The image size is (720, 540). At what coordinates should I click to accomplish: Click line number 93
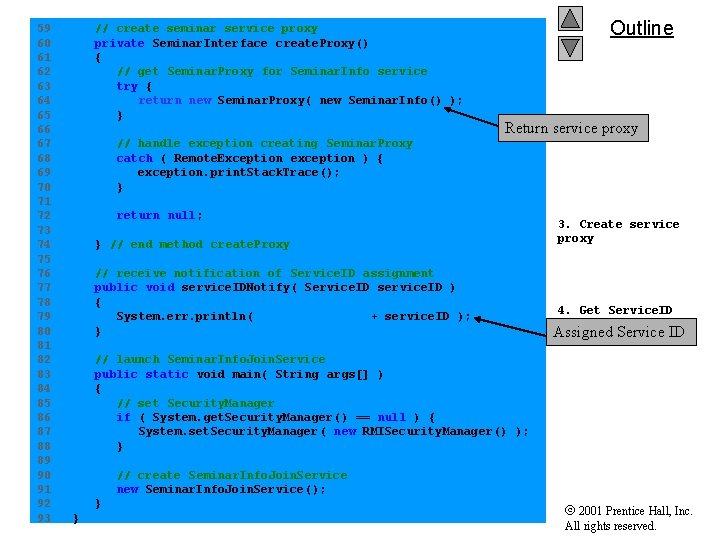[x=44, y=518]
